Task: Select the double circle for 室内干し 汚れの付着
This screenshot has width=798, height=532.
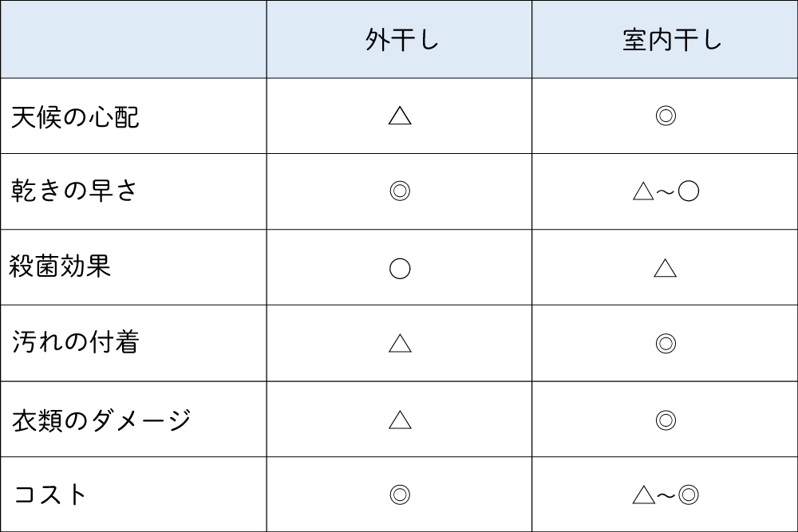Action: click(x=666, y=343)
